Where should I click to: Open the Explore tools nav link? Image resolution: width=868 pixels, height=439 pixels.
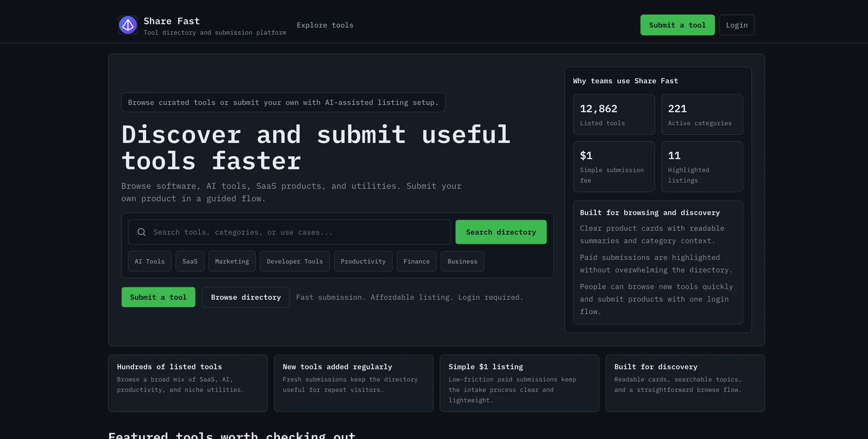point(325,25)
